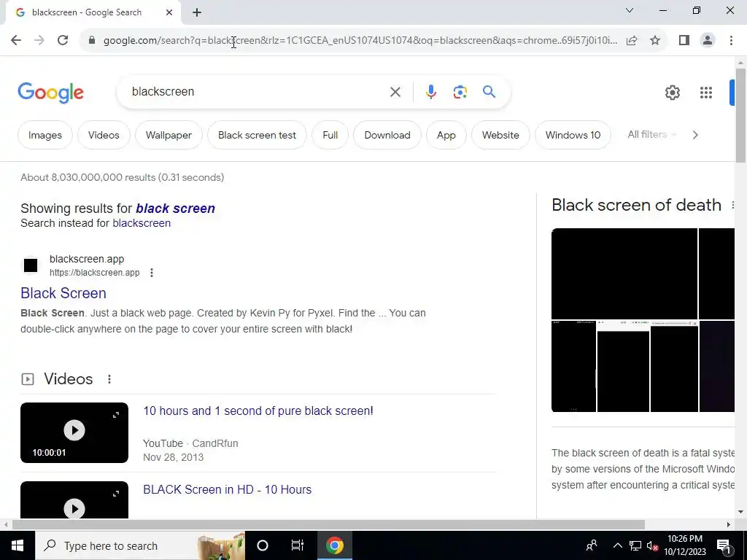Show hidden tray icons chevron

(617, 545)
